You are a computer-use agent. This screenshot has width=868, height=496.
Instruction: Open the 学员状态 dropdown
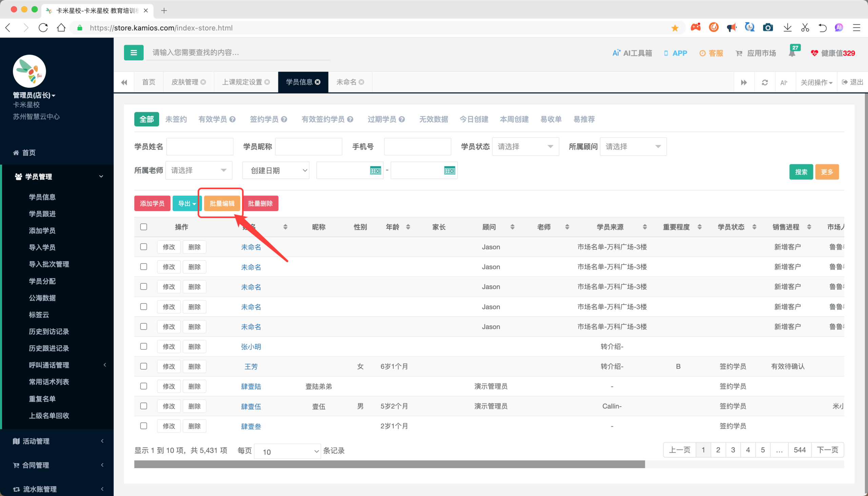coord(525,146)
